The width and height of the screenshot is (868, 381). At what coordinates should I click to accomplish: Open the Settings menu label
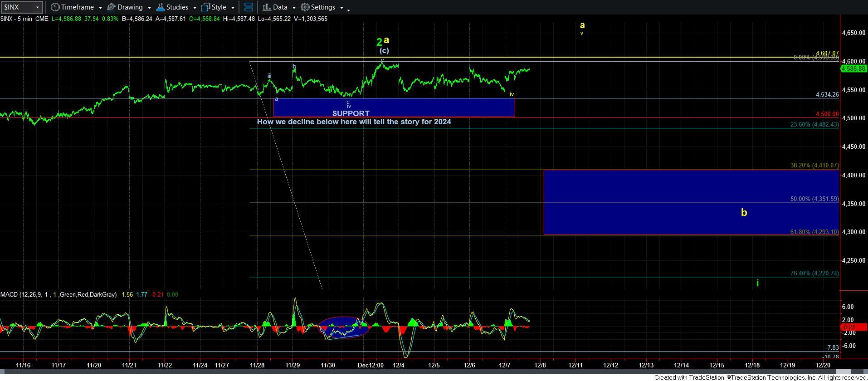323,7
